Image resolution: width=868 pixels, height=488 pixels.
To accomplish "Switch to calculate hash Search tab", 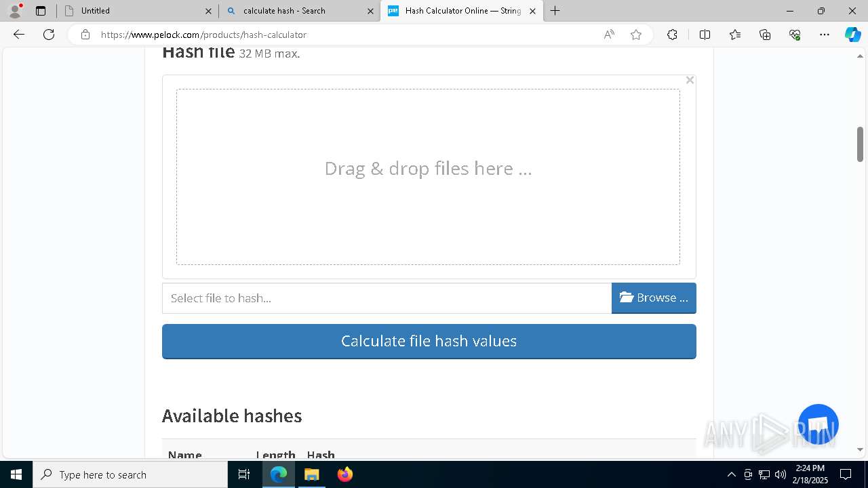I will (x=299, y=11).
